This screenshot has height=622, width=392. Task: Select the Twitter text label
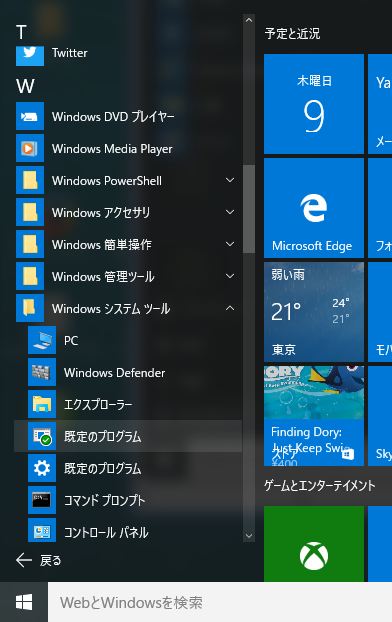[70, 53]
